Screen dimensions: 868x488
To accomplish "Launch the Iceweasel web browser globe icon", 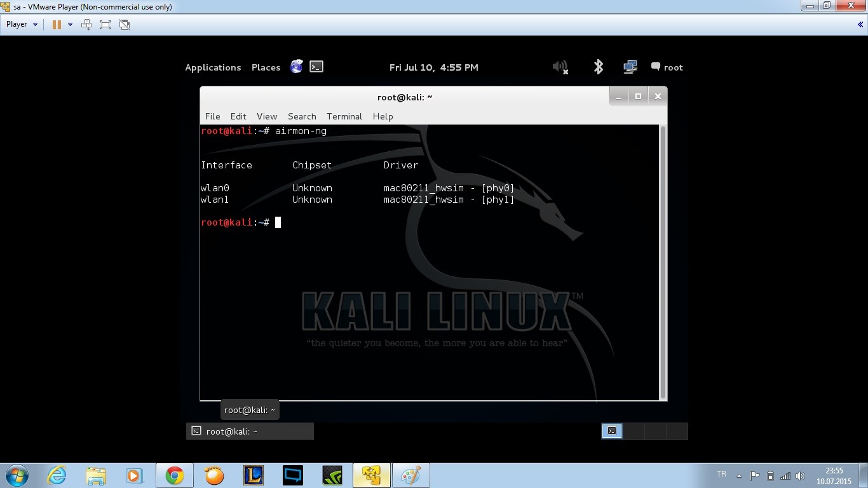I will [297, 67].
